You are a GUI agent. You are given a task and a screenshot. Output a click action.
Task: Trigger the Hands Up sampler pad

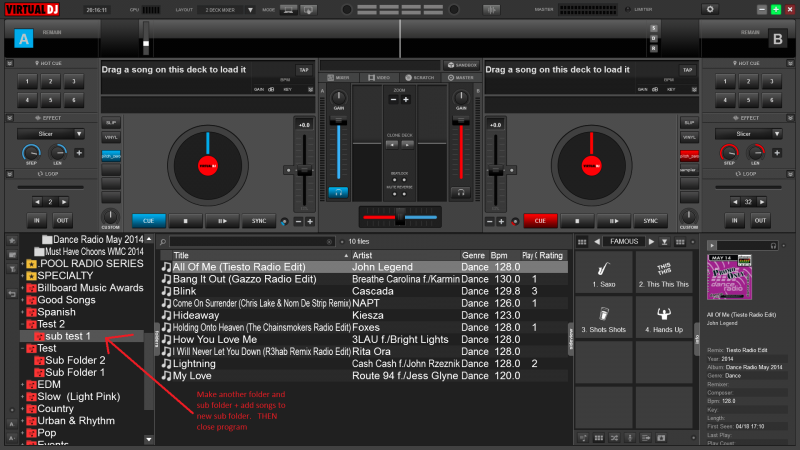[x=664, y=319]
